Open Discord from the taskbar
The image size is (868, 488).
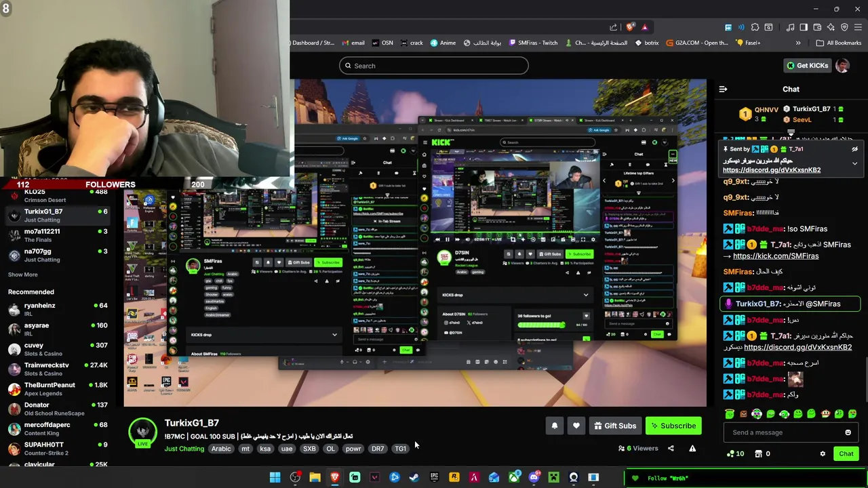[534, 478]
